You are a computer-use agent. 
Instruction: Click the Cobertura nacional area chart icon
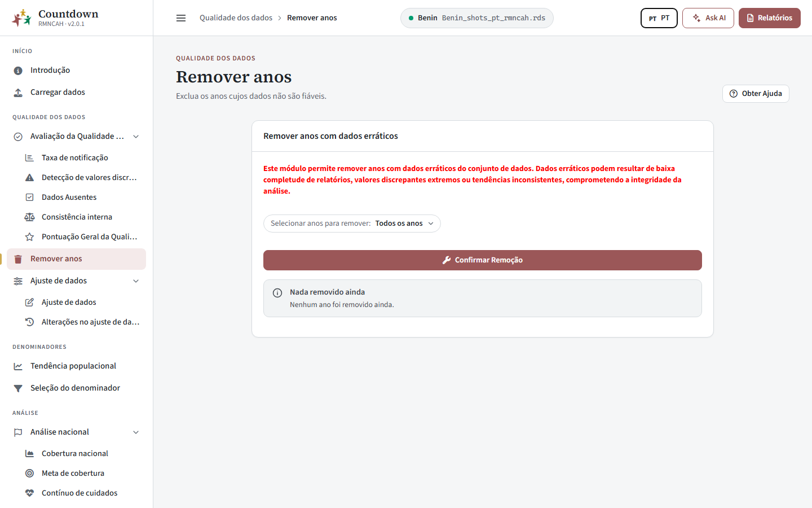[29, 454]
